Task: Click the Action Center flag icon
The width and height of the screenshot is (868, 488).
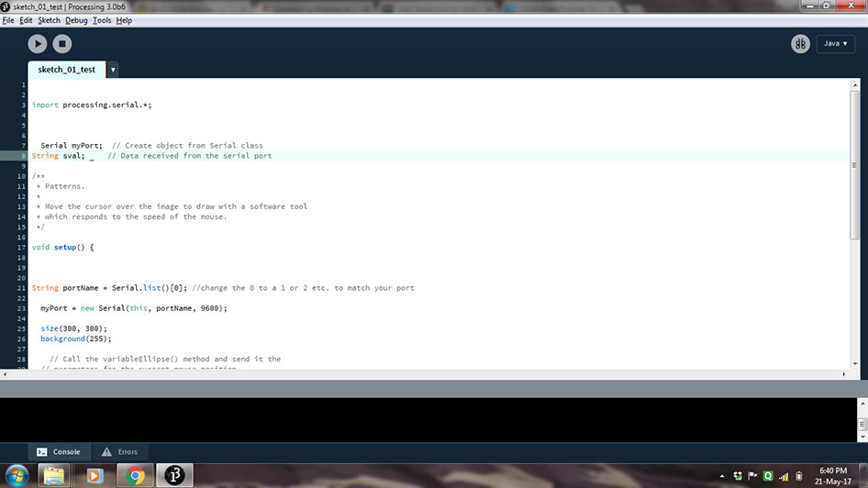Action: 753,476
